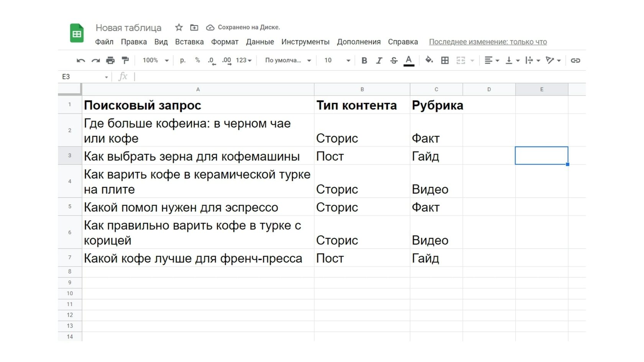
Task: Decrease decimal places
Action: (x=212, y=61)
